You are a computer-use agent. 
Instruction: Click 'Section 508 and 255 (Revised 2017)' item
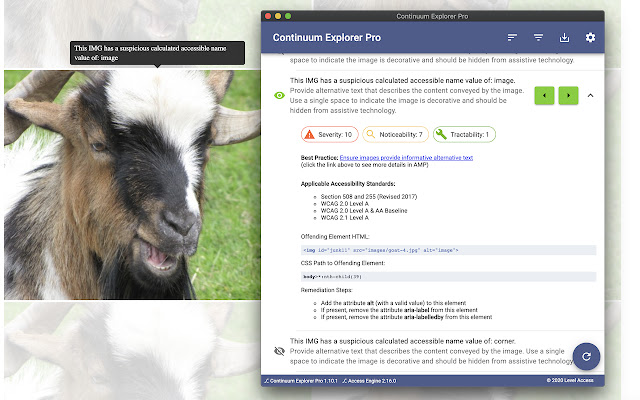(x=369, y=197)
